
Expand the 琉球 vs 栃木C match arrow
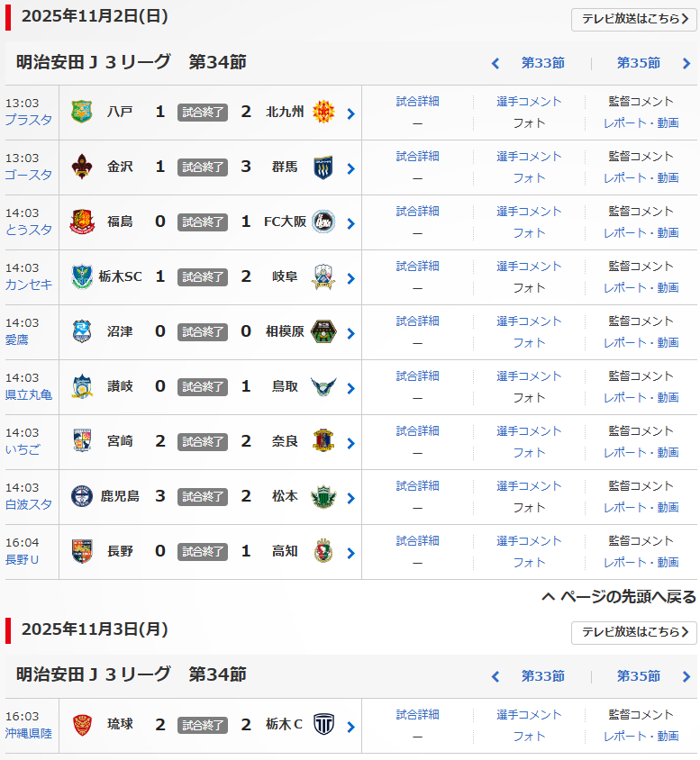(x=350, y=727)
